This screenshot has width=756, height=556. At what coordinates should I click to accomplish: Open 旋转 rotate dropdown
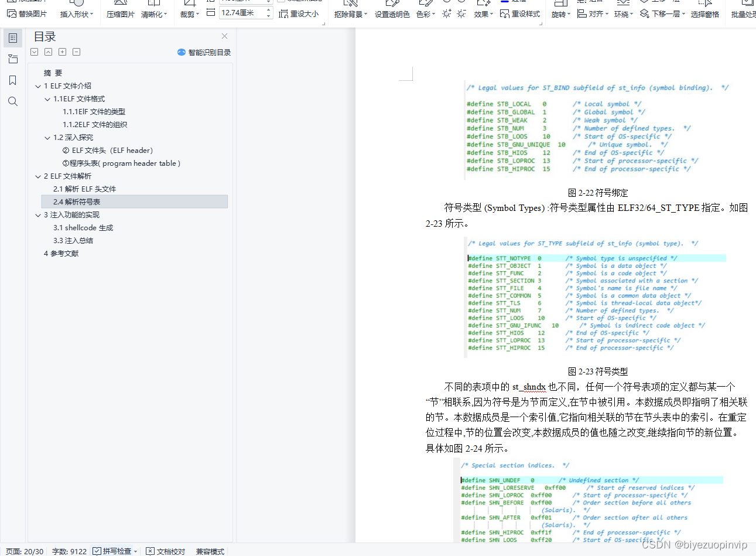(x=562, y=14)
